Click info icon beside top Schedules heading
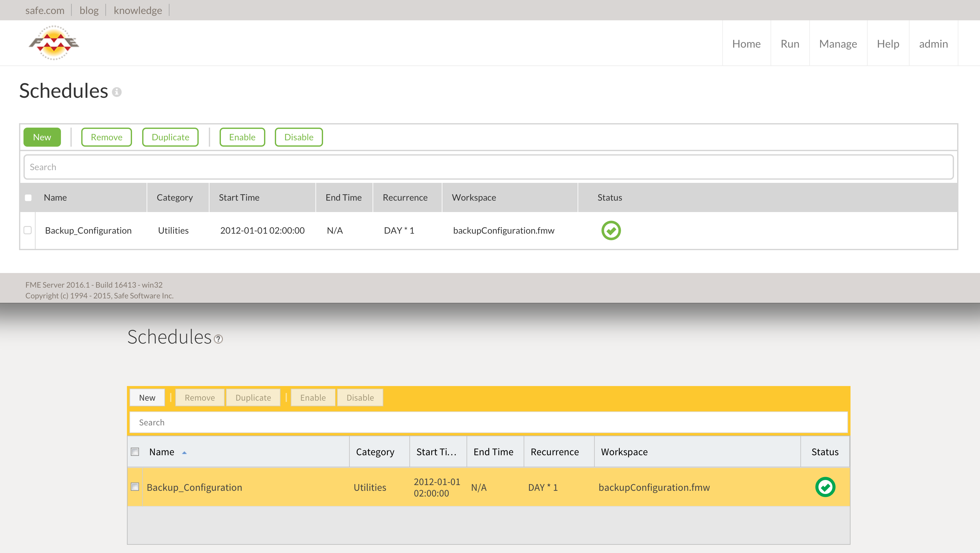This screenshot has height=553, width=980. (117, 92)
